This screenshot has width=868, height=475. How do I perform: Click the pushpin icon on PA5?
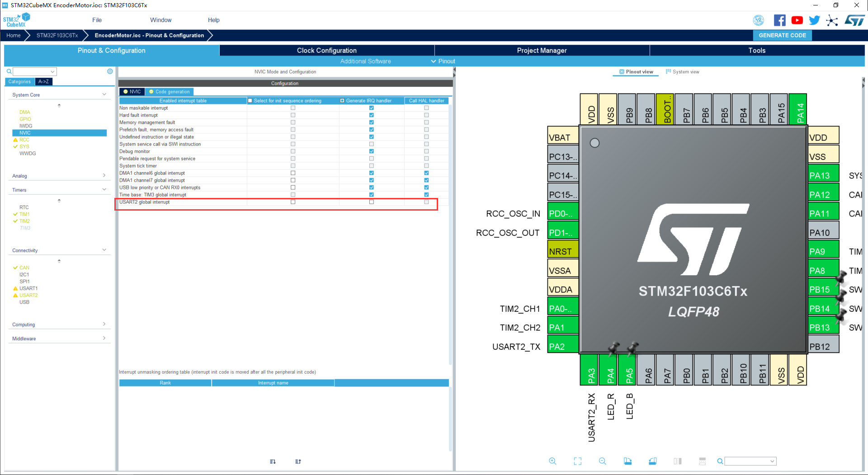pyautogui.click(x=632, y=348)
